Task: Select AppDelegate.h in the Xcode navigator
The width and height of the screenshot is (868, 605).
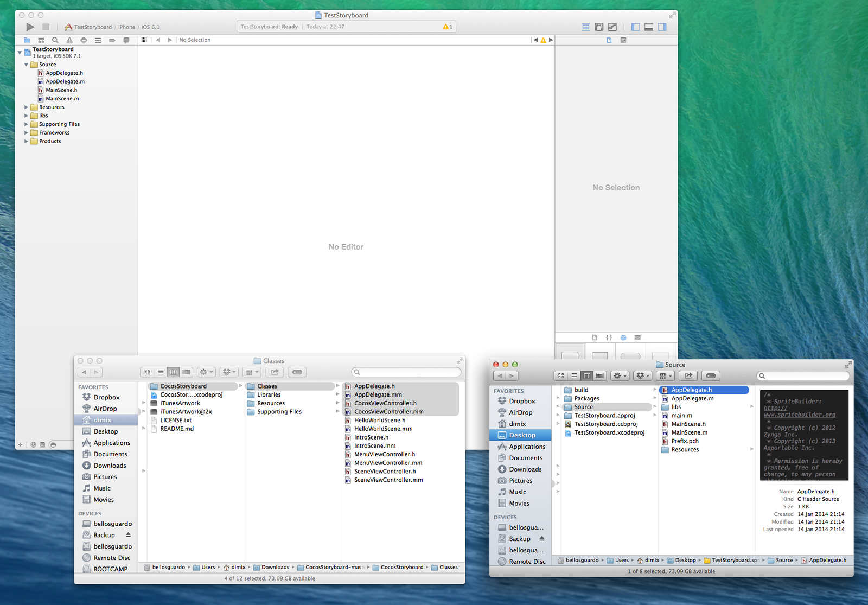Action: click(x=64, y=73)
